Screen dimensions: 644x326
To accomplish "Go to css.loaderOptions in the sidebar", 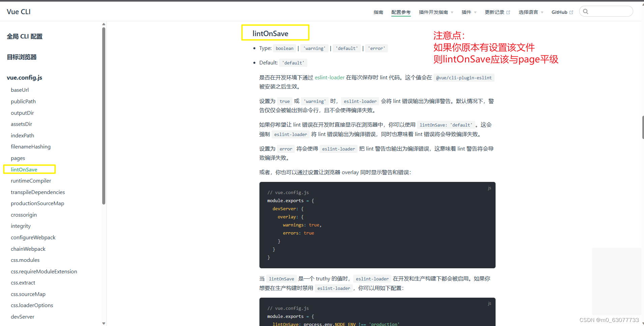I will [32, 305].
